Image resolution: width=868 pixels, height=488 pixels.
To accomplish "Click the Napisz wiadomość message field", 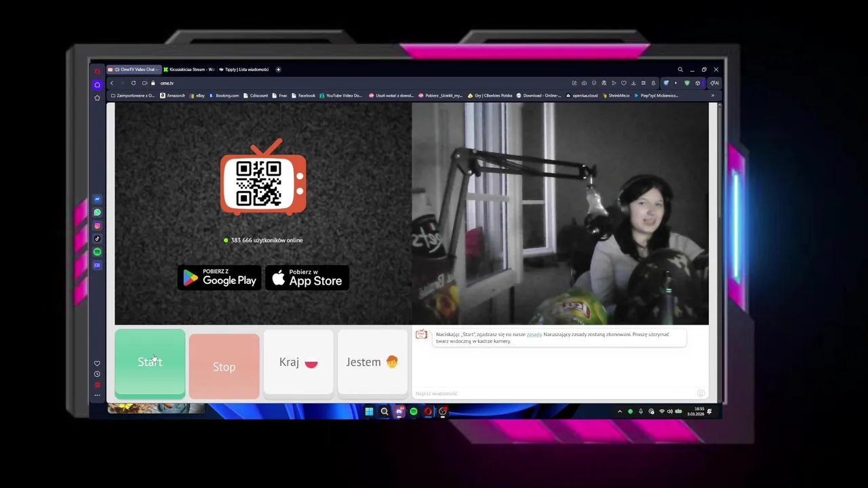I will click(553, 393).
